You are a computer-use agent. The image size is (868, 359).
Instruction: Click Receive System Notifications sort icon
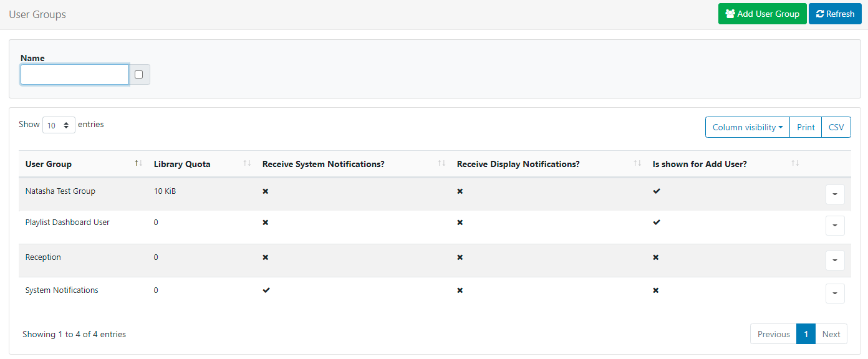tap(441, 164)
